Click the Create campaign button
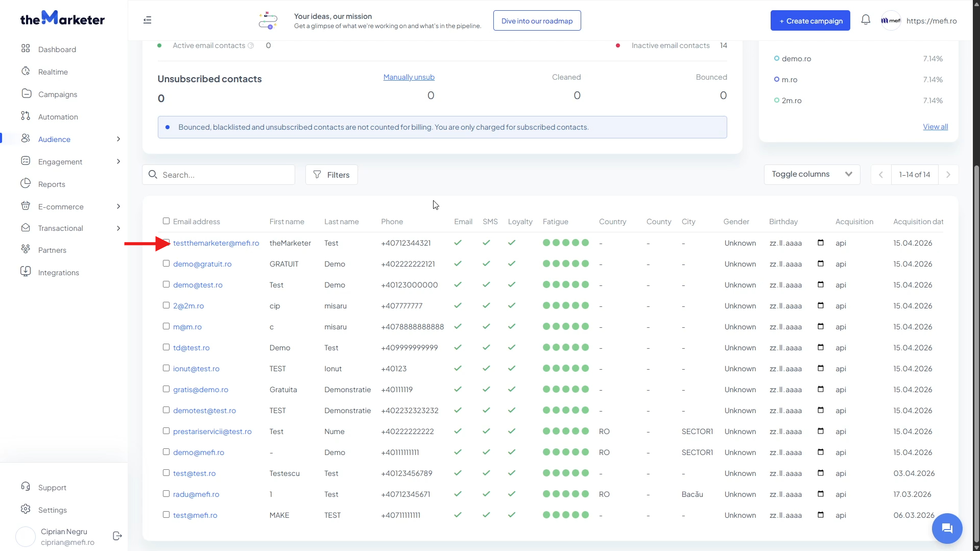Screen dimensions: 980x551 (810, 20)
